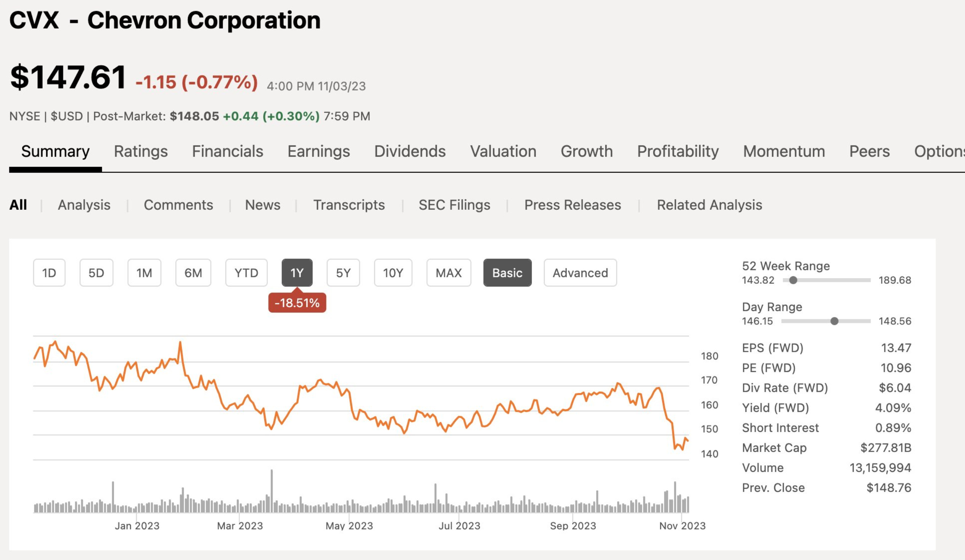The width and height of the screenshot is (965, 560).
Task: Click the CVX - Chevron Corporation heading
Action: click(165, 20)
